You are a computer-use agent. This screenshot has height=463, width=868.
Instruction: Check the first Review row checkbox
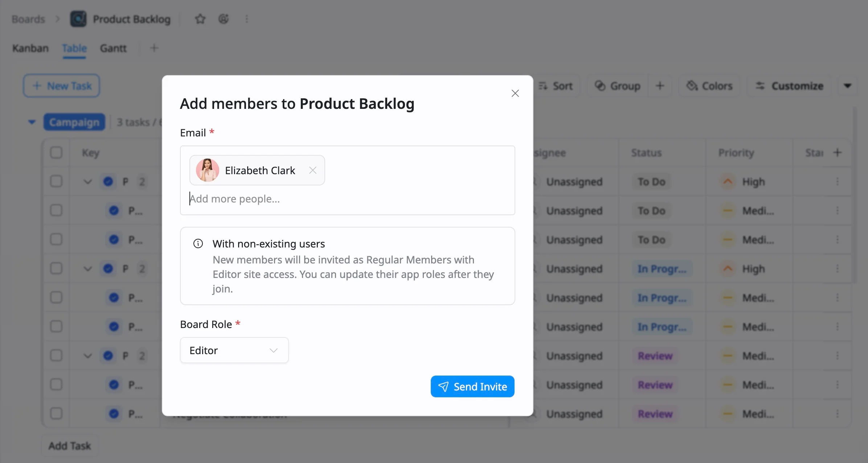tap(56, 356)
